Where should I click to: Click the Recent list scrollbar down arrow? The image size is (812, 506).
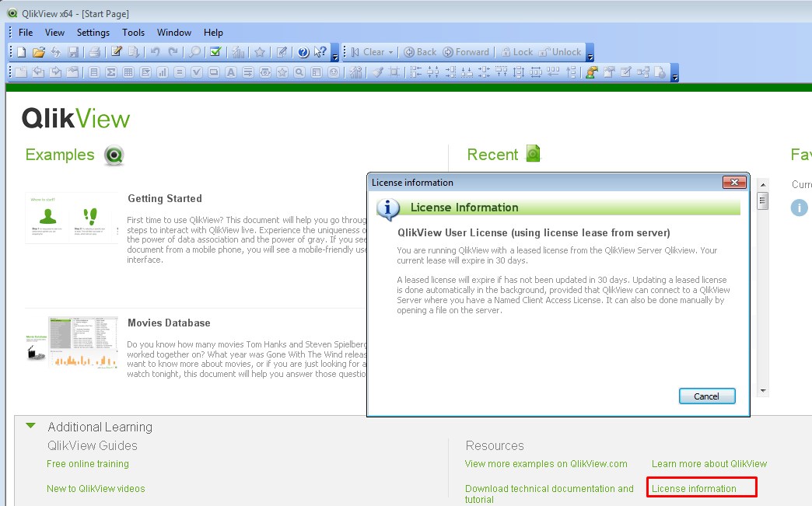[x=763, y=391]
